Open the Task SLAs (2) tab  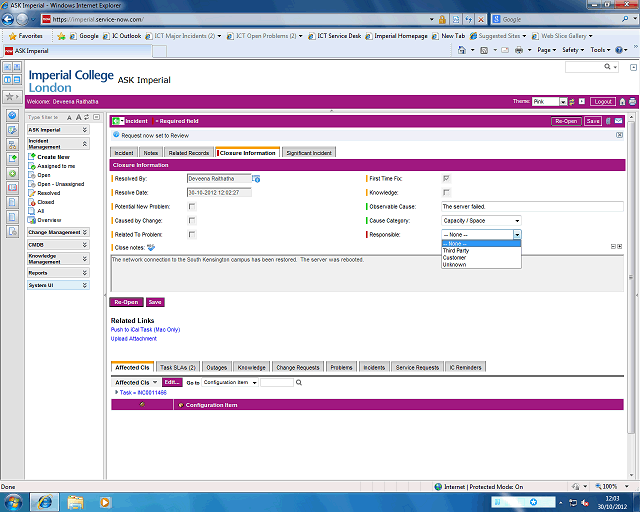coord(178,367)
